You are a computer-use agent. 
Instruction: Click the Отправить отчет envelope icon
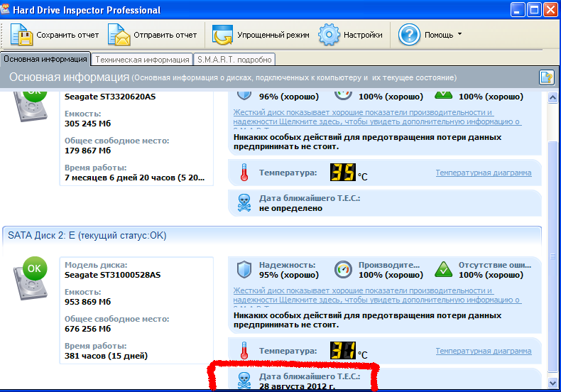119,35
